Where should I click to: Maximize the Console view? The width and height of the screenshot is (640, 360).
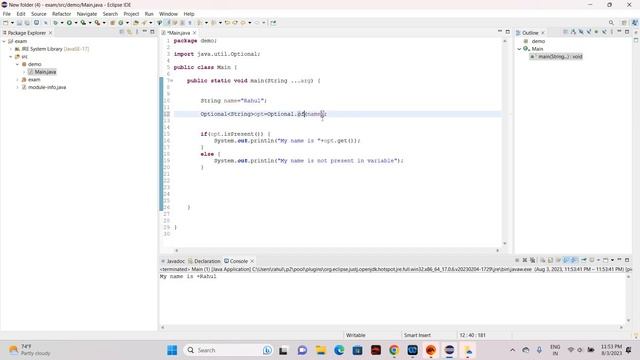627,260
